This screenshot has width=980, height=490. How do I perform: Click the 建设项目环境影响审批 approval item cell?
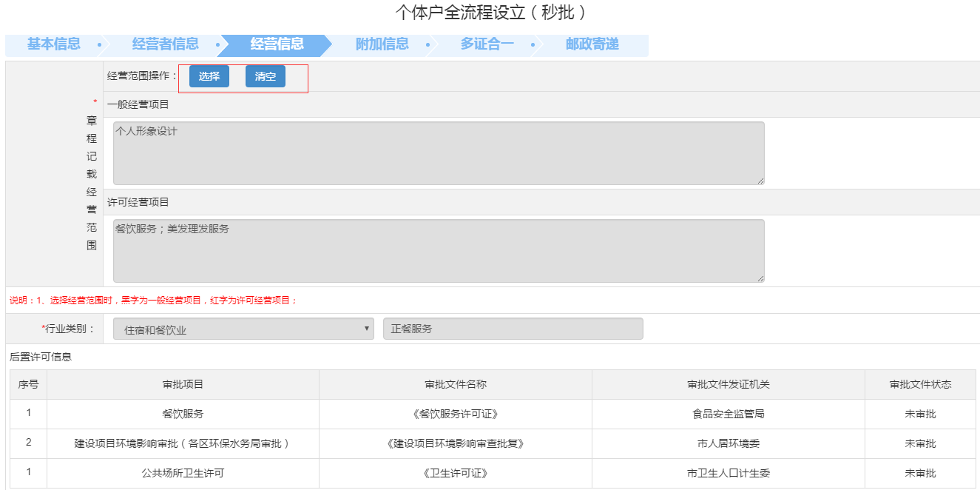183,443
